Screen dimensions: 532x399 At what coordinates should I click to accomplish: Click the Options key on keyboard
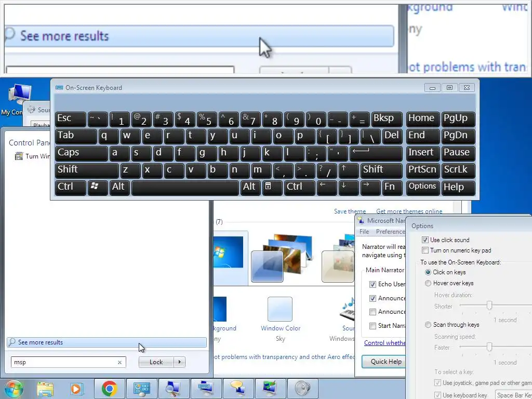point(422,188)
